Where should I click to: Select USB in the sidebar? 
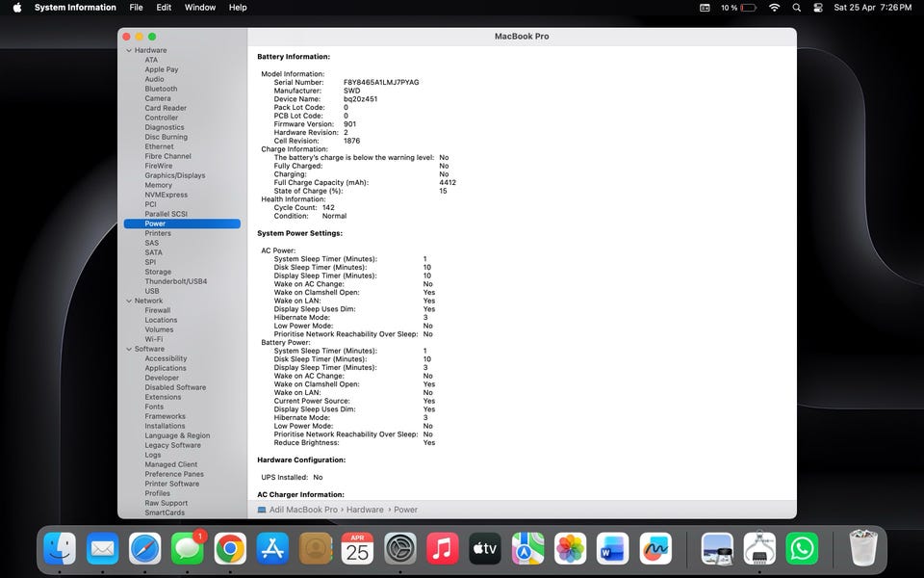tap(152, 291)
